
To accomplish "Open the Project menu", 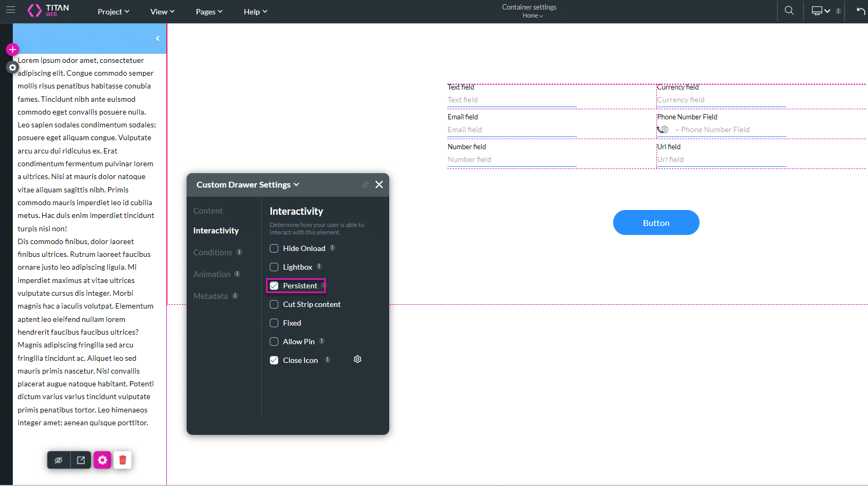I will coord(113,12).
